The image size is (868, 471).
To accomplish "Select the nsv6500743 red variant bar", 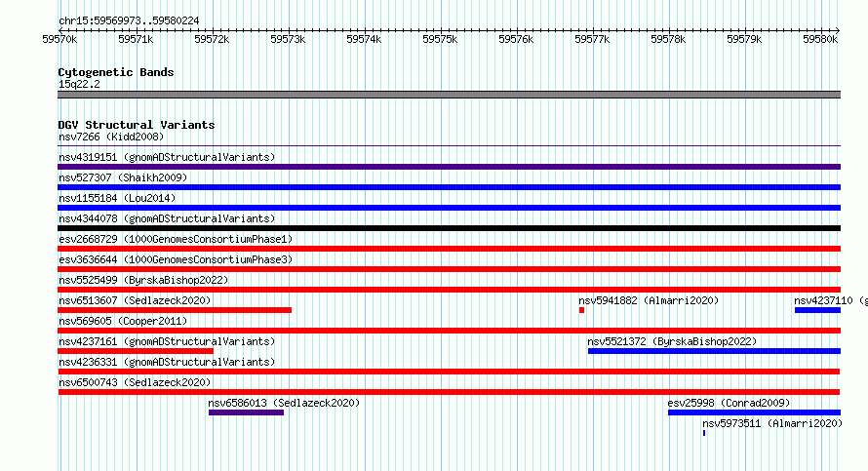I will click(449, 392).
